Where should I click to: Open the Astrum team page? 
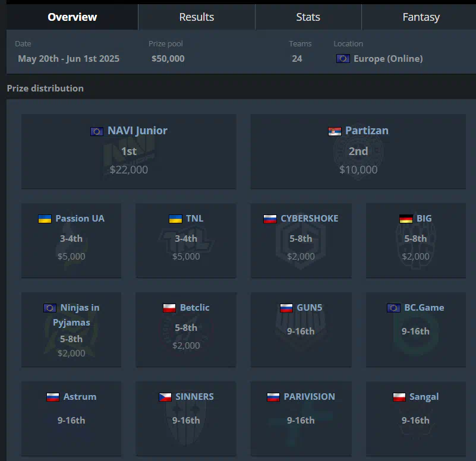[80, 397]
